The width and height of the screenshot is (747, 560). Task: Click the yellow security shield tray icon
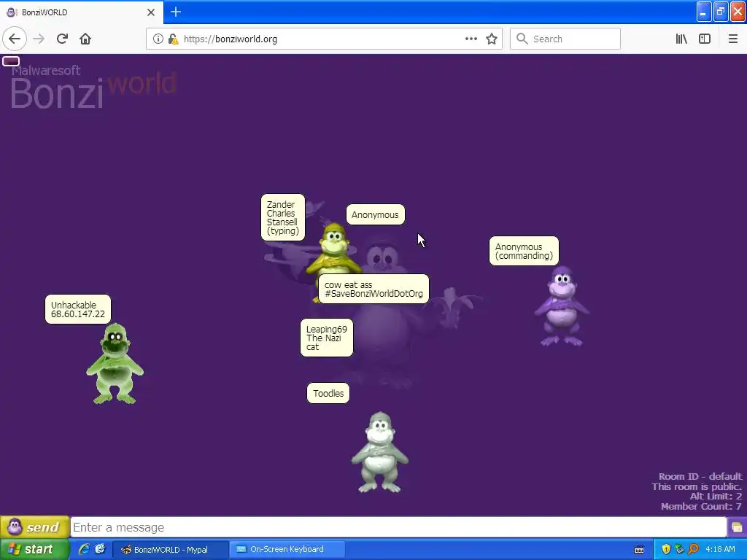tap(666, 550)
